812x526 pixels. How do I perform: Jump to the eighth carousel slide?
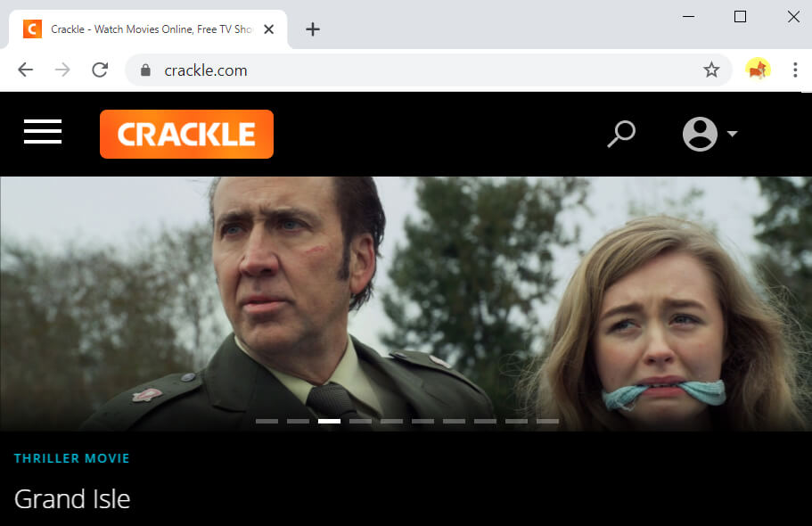pos(485,422)
